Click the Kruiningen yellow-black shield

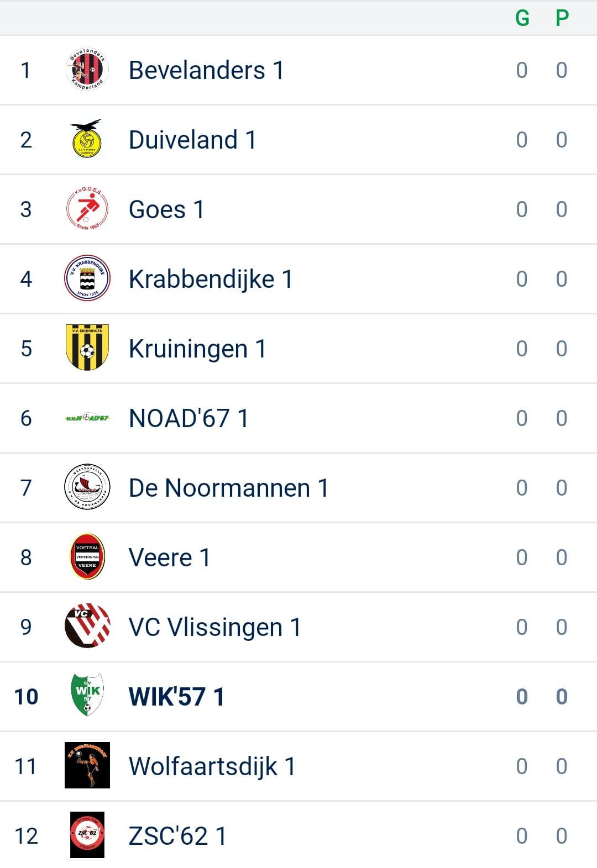pos(87,348)
